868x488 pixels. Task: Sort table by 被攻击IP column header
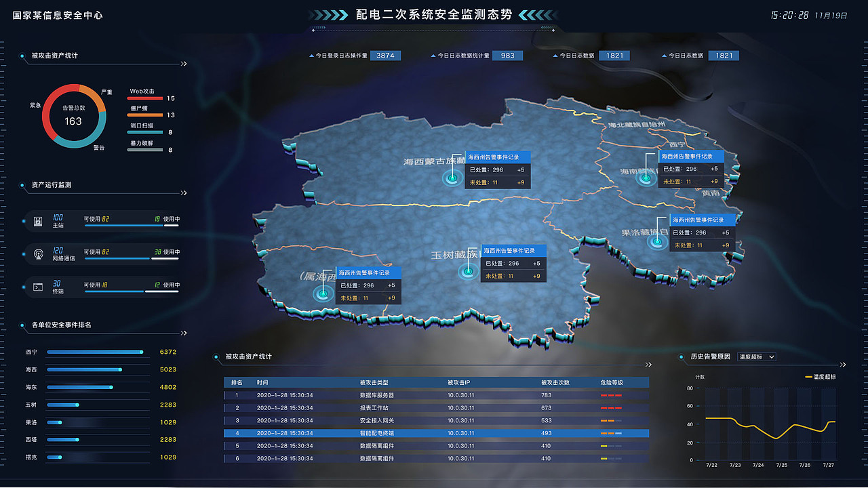(x=459, y=382)
